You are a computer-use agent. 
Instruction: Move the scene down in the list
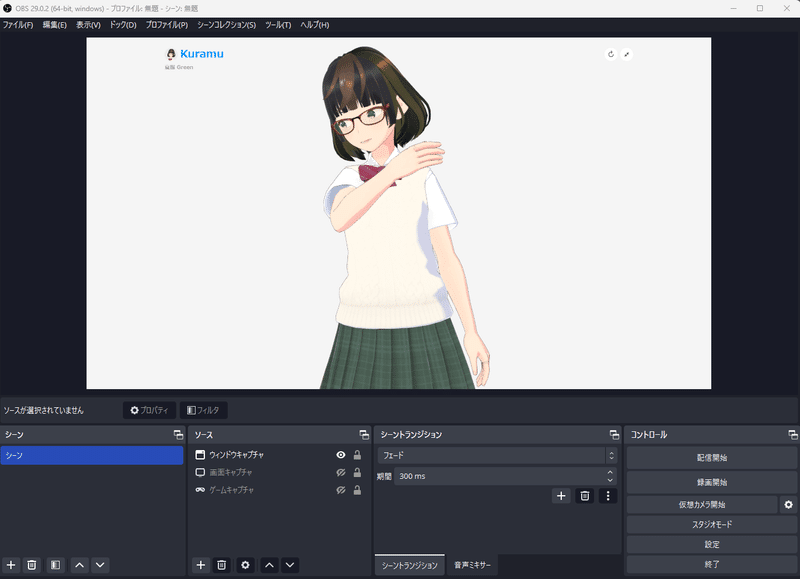coord(100,565)
